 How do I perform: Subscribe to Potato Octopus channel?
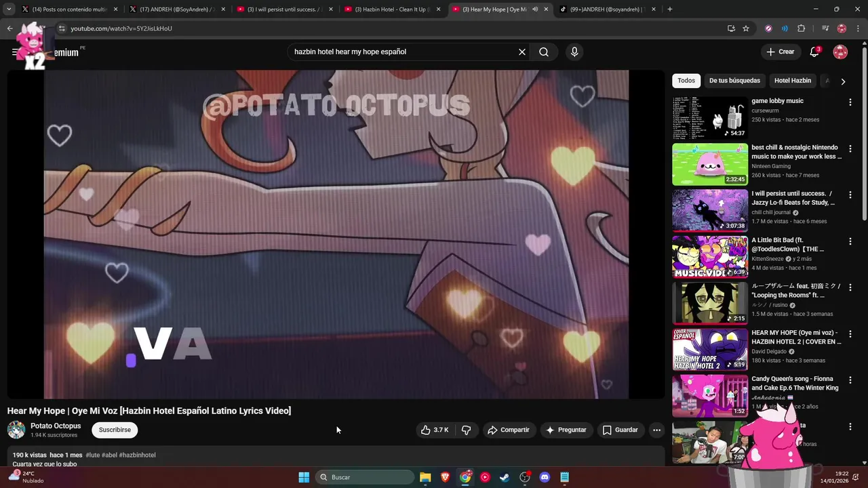pos(115,430)
